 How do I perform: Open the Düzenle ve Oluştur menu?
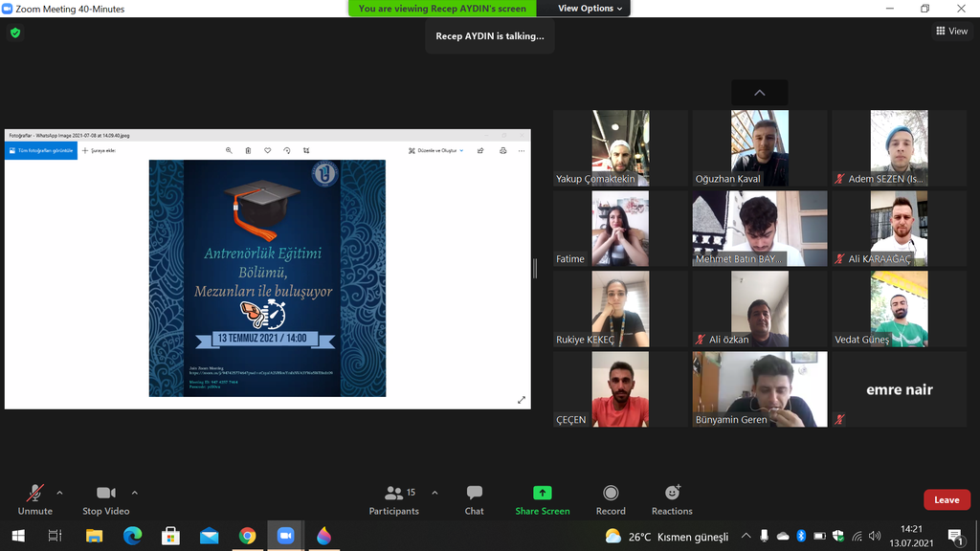tap(435, 150)
